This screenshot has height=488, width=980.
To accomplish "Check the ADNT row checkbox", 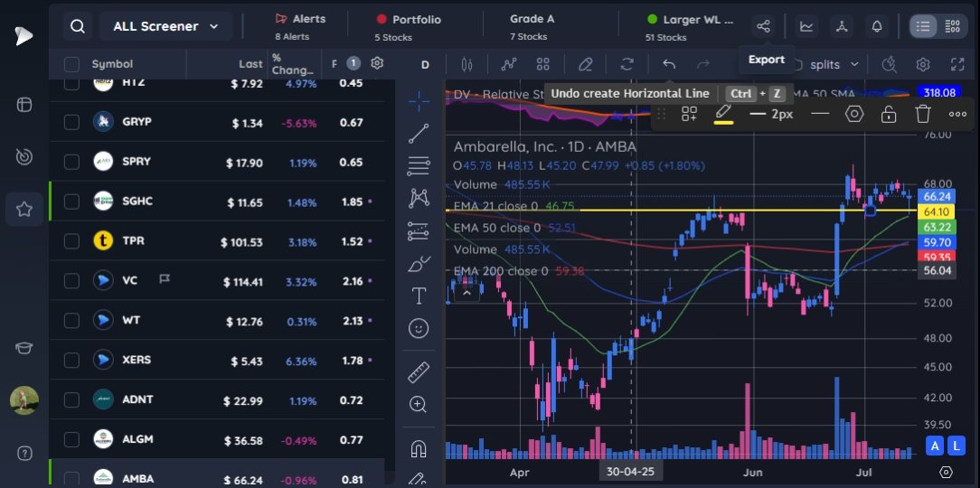I will 72,400.
